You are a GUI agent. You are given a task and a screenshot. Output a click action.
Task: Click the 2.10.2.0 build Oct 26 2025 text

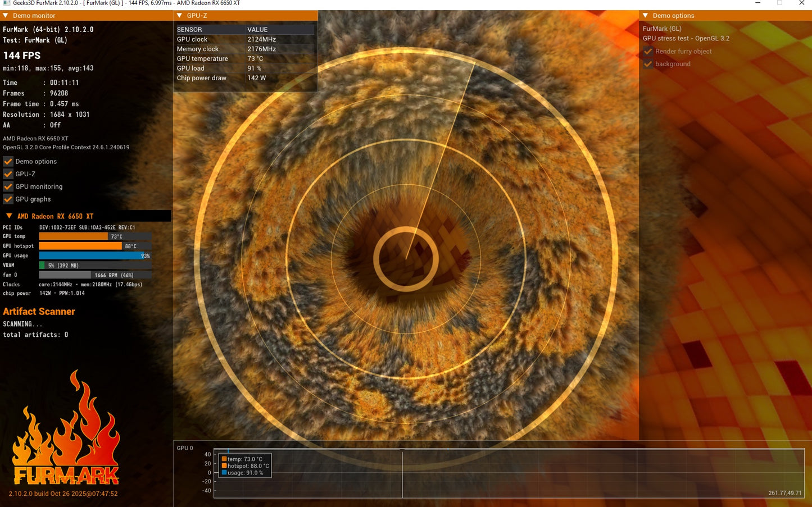pos(63,494)
